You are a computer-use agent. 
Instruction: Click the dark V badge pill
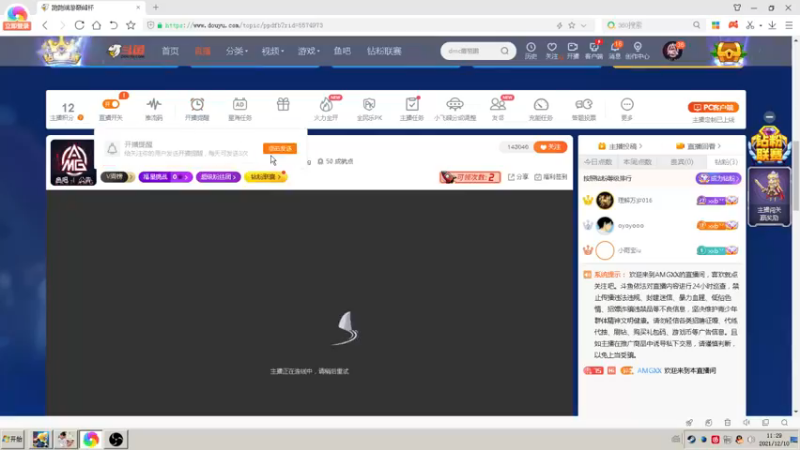[x=117, y=177]
